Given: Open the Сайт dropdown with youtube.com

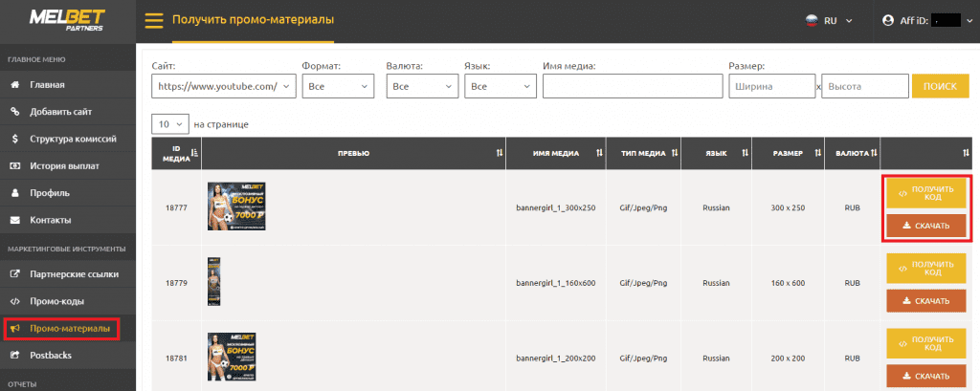Looking at the screenshot, I should [224, 87].
